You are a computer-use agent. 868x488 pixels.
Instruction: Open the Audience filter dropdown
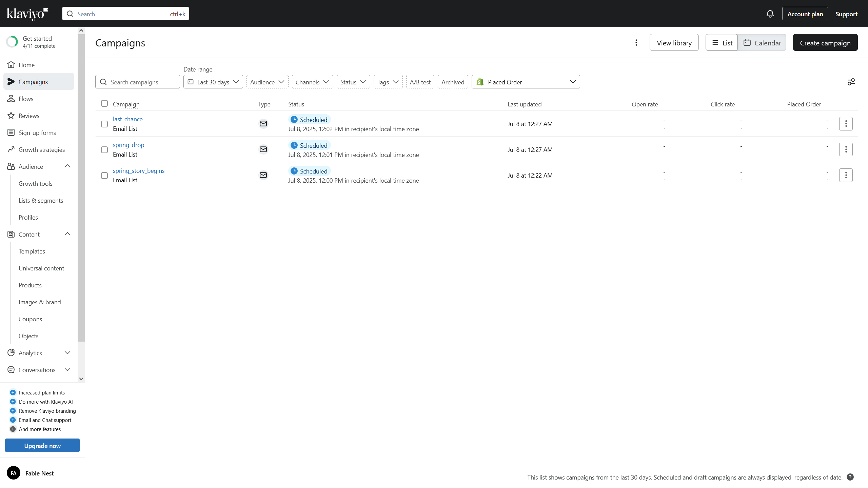267,82
